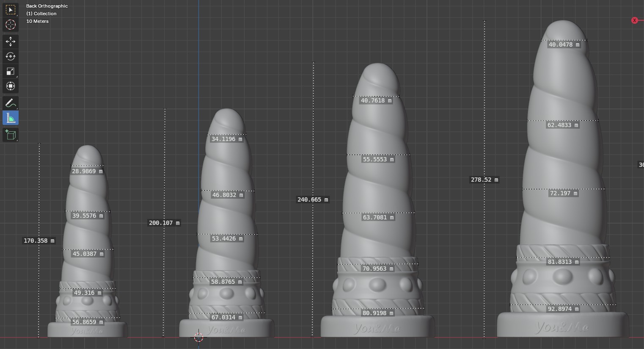Viewport: 644px width, 349px height.
Task: Switch to the Rotate tool
Action: (11, 56)
